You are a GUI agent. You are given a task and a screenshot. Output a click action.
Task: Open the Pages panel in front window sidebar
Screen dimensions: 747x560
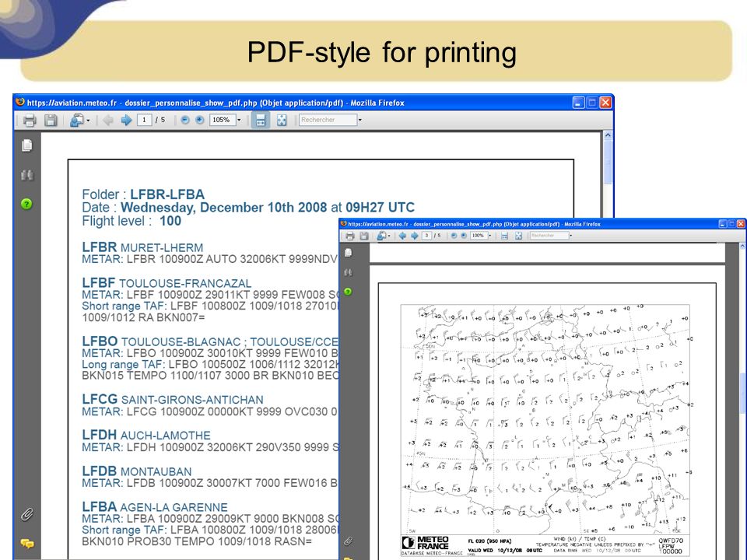pyautogui.click(x=349, y=252)
